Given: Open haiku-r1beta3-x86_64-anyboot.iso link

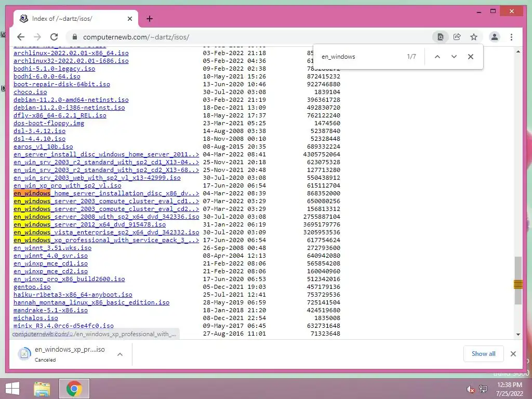Looking at the screenshot, I should click(73, 295).
